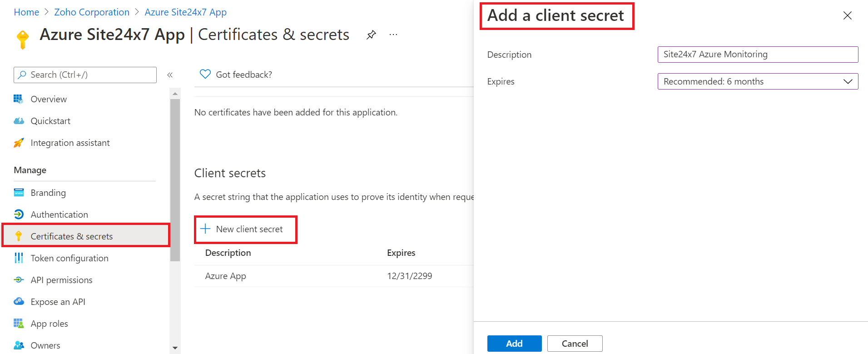868x354 pixels.
Task: Click the Token configuration bars icon
Action: coord(19,258)
